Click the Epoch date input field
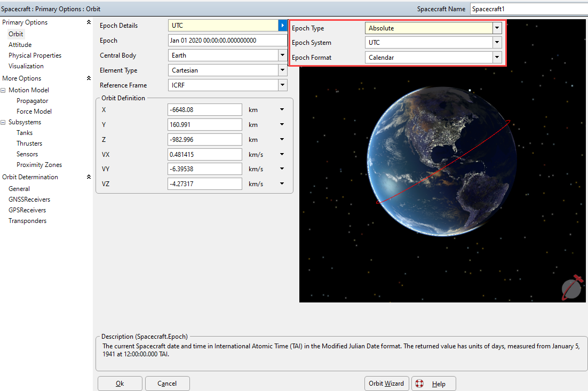 [228, 41]
